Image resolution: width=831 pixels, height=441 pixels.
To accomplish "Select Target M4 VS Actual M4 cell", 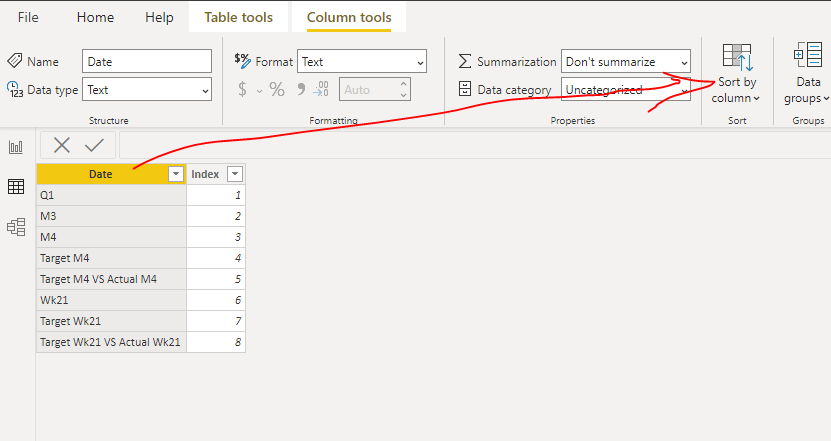I will coord(111,279).
